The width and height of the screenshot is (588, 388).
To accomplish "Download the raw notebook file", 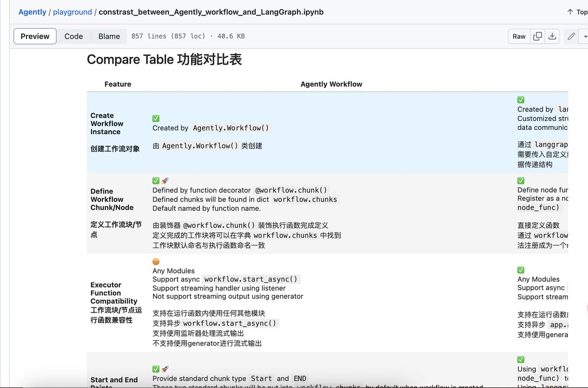I will pyautogui.click(x=552, y=36).
